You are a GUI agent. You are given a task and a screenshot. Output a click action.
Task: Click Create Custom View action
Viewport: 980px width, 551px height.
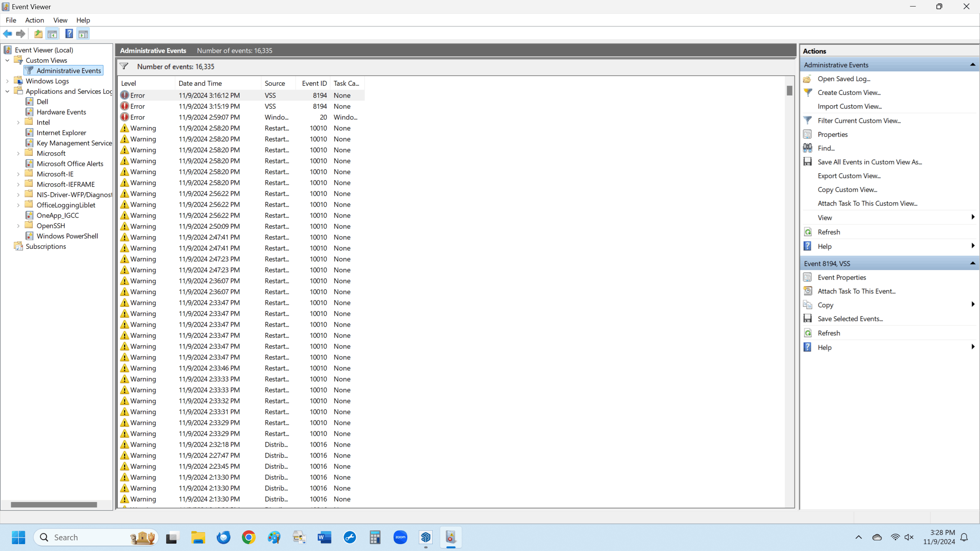pos(849,93)
